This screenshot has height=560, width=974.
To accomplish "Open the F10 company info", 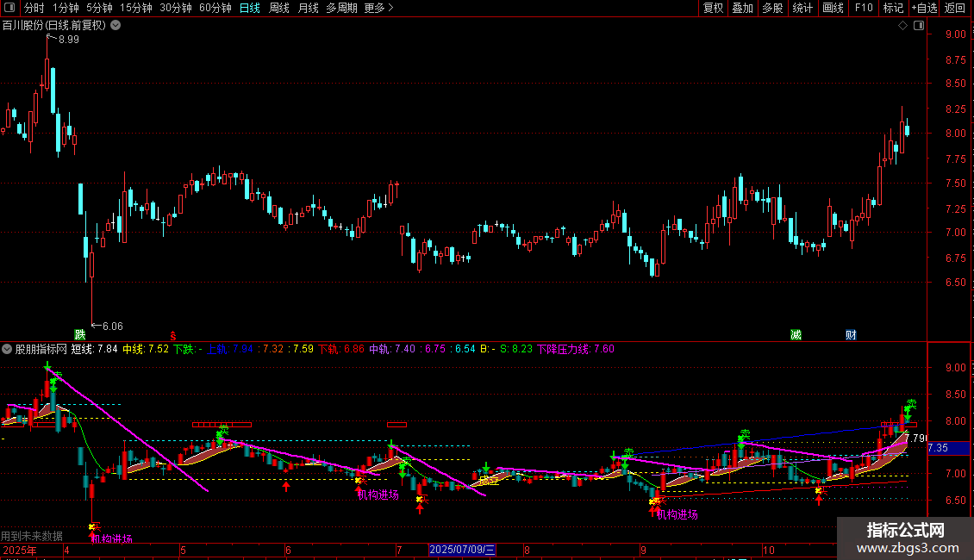I will point(864,8).
